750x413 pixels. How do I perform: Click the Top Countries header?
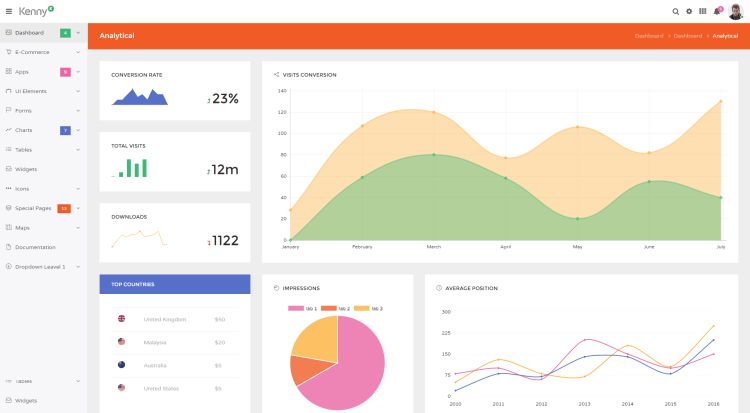[175, 284]
